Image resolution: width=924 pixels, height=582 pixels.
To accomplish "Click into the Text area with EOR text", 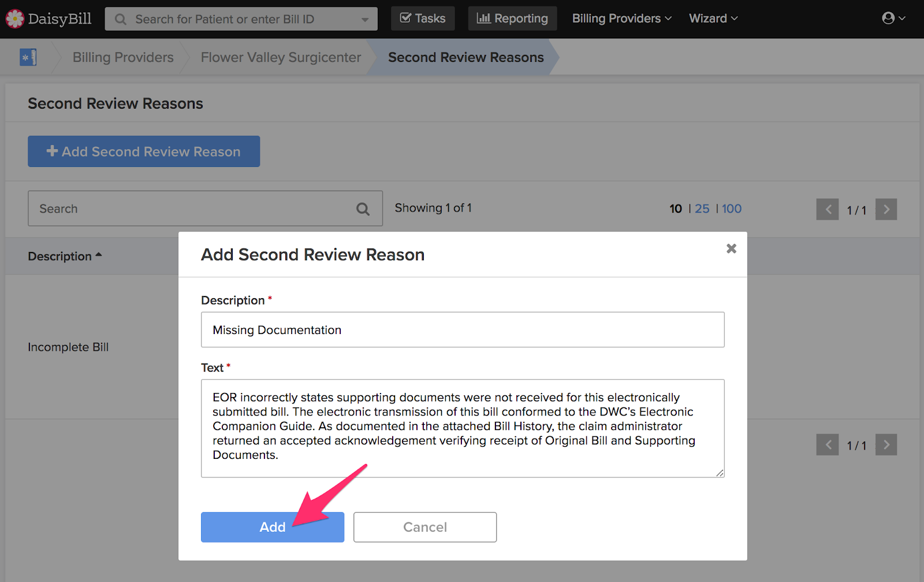I will coord(463,428).
